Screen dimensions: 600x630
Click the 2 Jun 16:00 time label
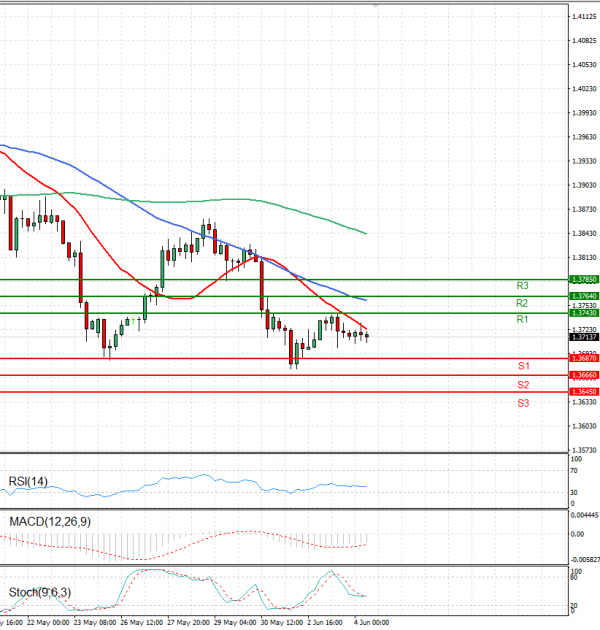pos(325,622)
